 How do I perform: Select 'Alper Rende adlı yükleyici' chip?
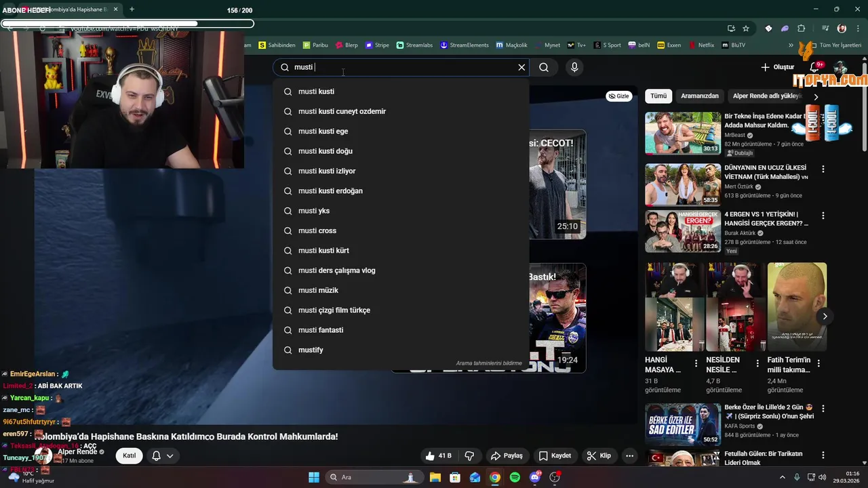[767, 96]
